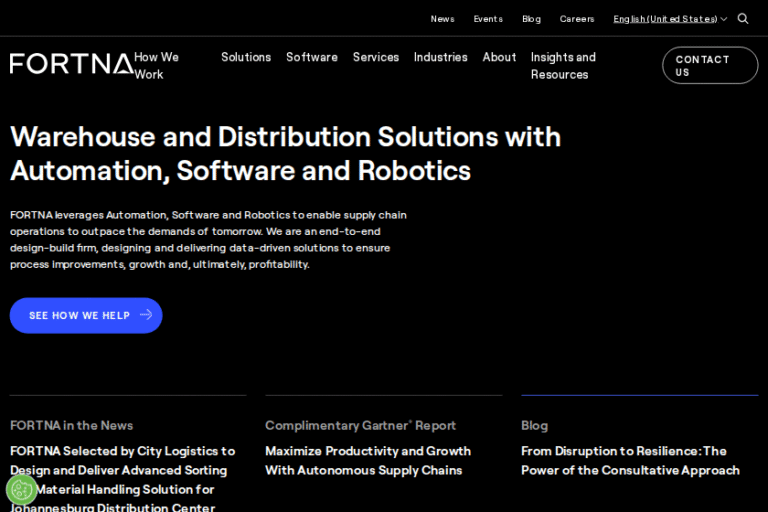Navigate to the Careers link
Screen dimensions: 768x512
point(577,19)
